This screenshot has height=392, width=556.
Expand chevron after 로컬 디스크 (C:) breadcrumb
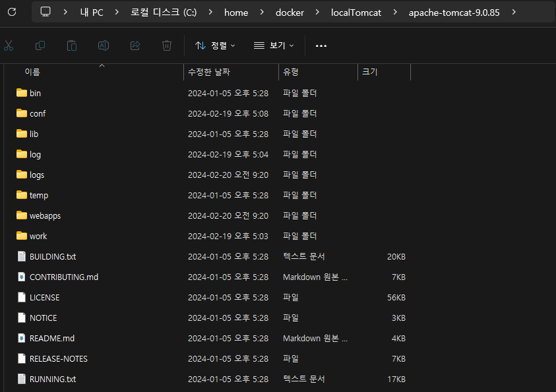click(210, 12)
